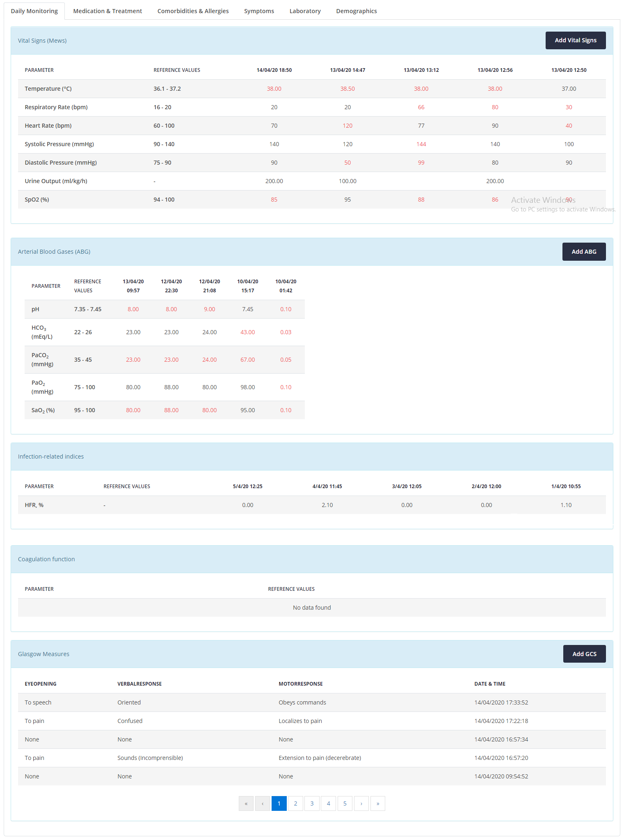This screenshot has height=840, width=624.
Task: Jump to last page of Glasgow Measures
Action: 377,803
